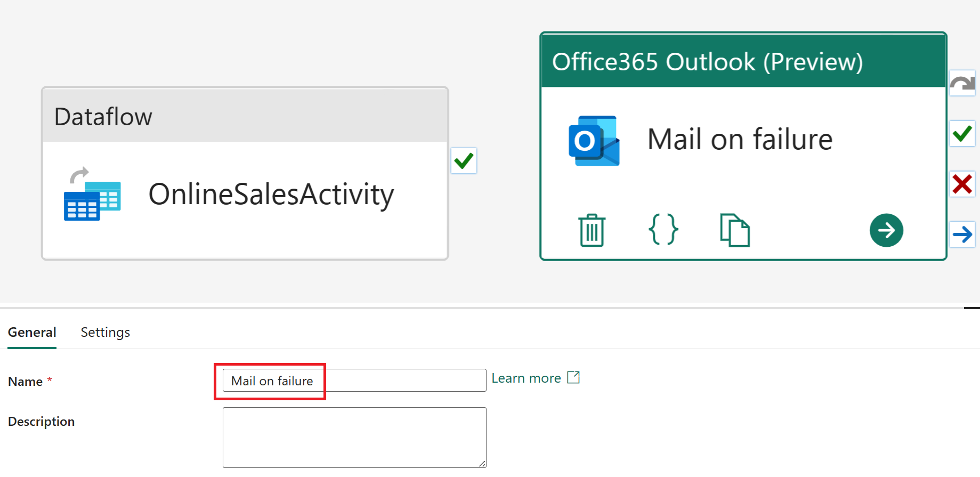Select the OnlineSalesActivity dataflow name
Image resolution: width=980 pixels, height=477 pixels.
[x=271, y=195]
